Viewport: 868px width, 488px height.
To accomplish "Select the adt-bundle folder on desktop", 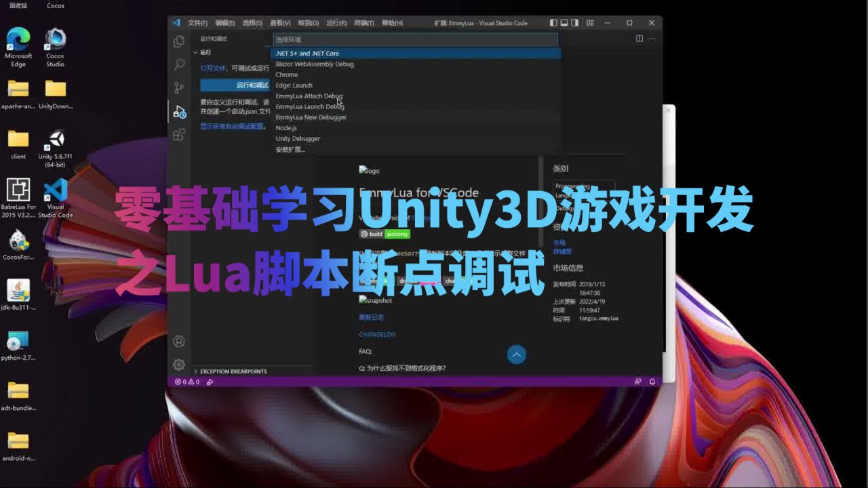I will (18, 396).
